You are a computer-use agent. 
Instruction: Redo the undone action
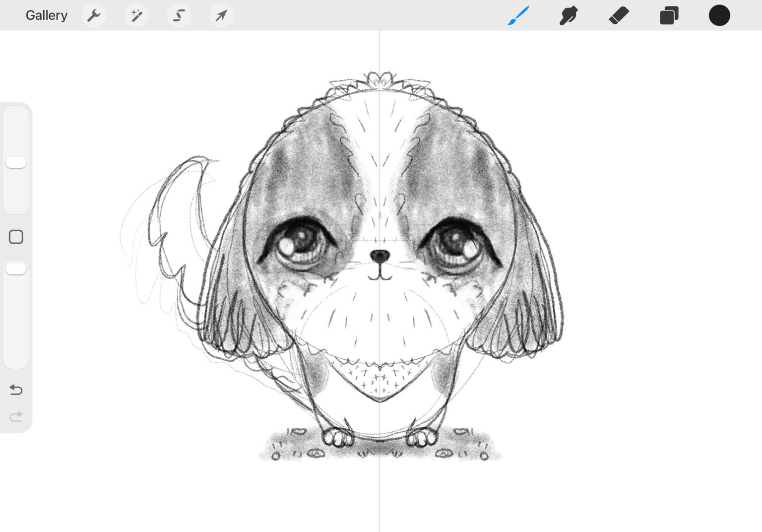[x=16, y=416]
